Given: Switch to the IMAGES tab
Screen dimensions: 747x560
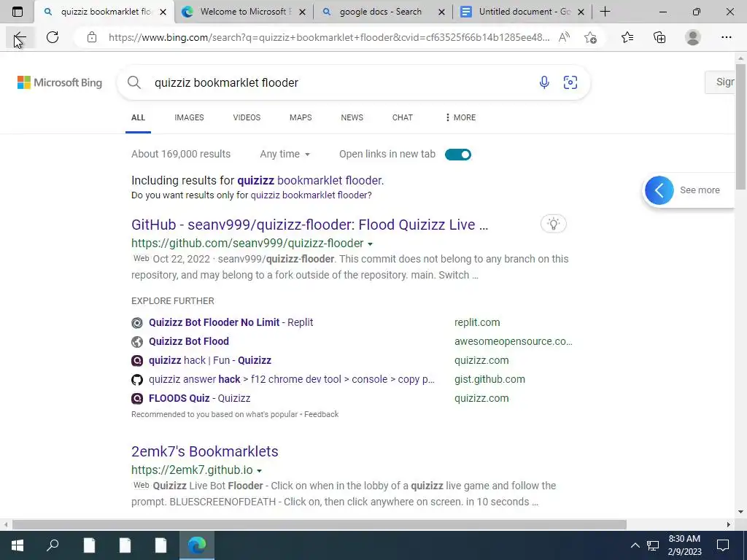Looking at the screenshot, I should 189,117.
